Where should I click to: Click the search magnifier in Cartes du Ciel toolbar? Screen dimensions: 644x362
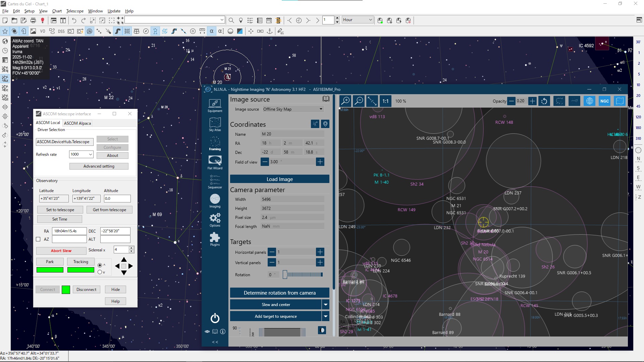[231, 20]
